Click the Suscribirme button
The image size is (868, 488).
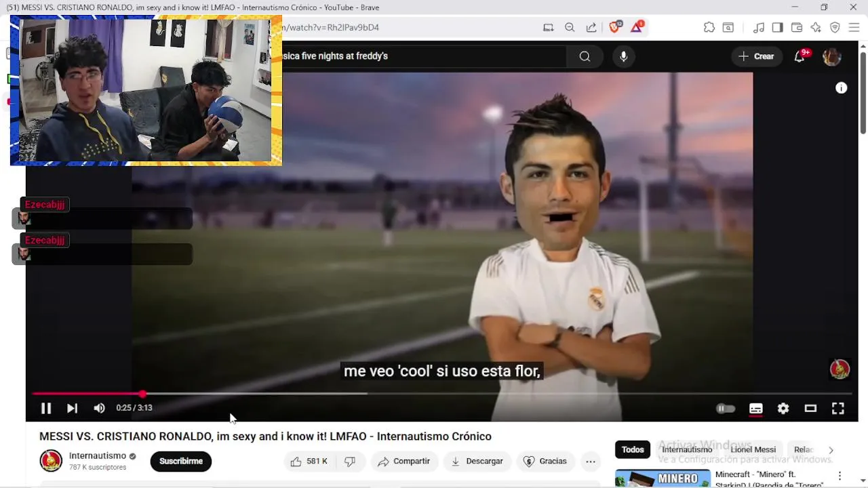click(x=181, y=461)
